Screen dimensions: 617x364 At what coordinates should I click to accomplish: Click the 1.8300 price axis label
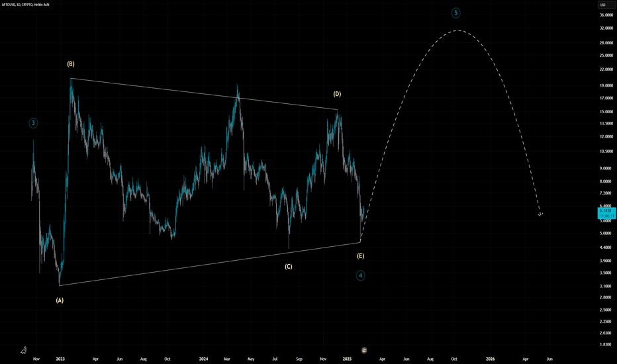pyautogui.click(x=606, y=344)
